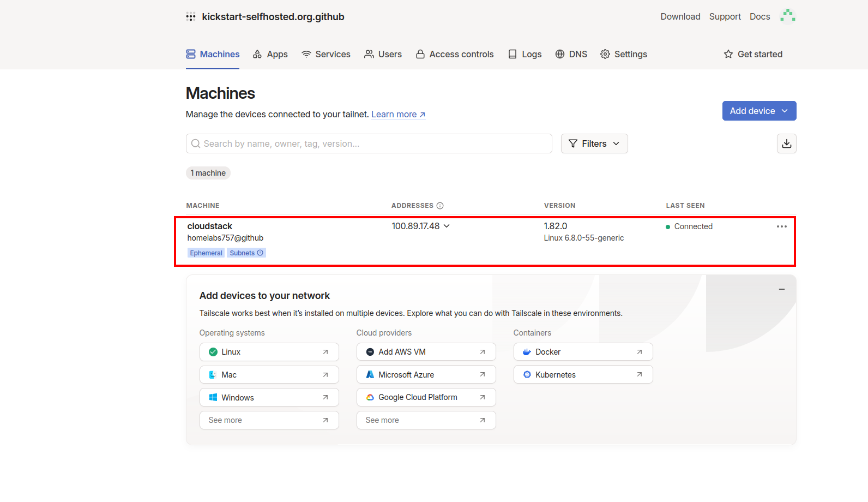
Task: Click the Download link in the header
Action: click(x=680, y=16)
